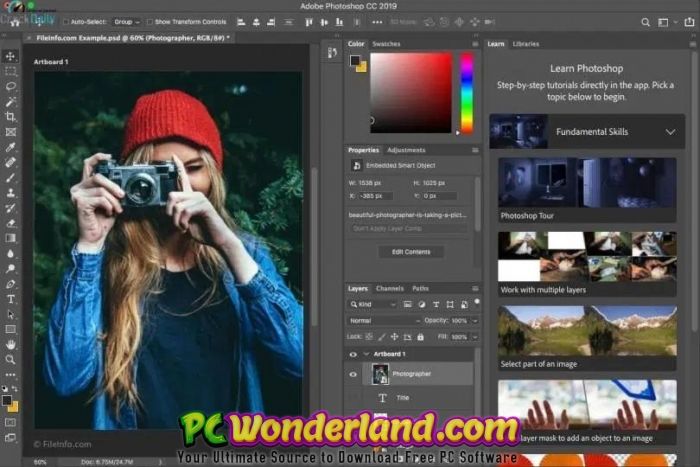Switch to the Paths tab
Viewport: 700px width, 467px height.
[421, 288]
